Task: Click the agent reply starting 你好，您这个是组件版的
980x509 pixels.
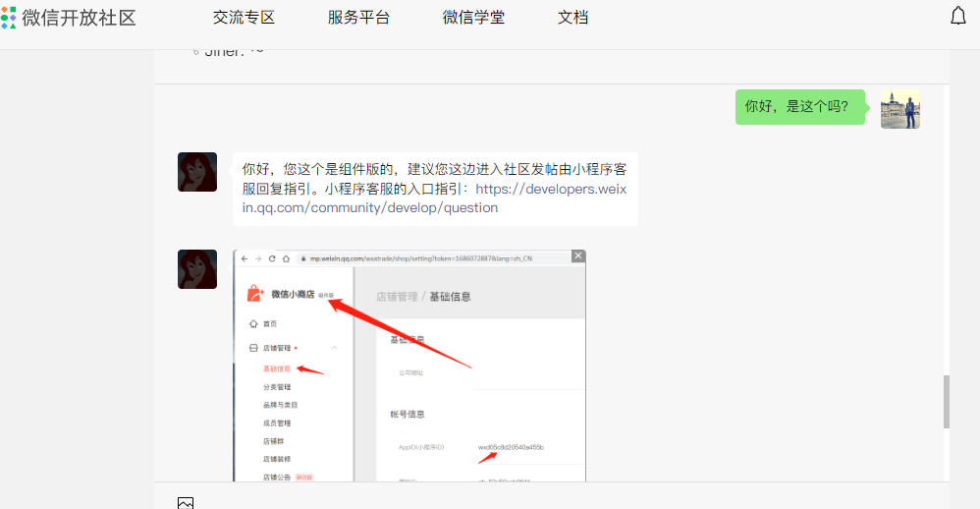Action: click(x=435, y=189)
